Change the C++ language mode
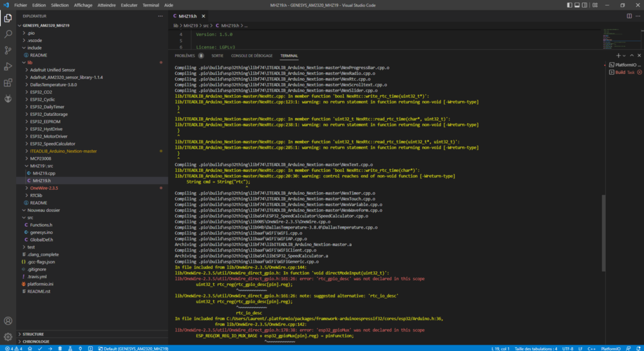644x351 pixels. pos(591,348)
